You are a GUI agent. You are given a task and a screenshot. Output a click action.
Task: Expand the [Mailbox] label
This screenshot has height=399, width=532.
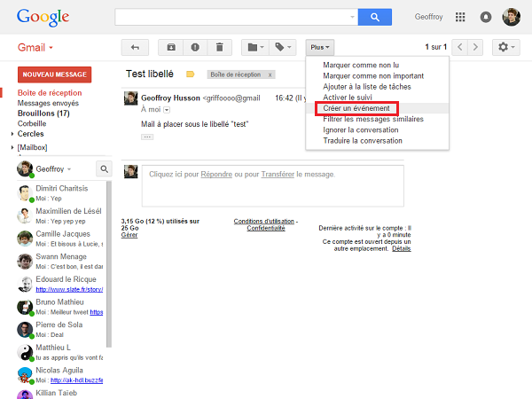[x=12, y=147]
